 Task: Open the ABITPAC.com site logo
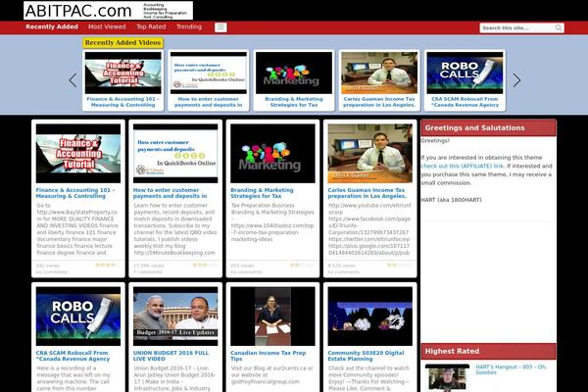coord(109,11)
